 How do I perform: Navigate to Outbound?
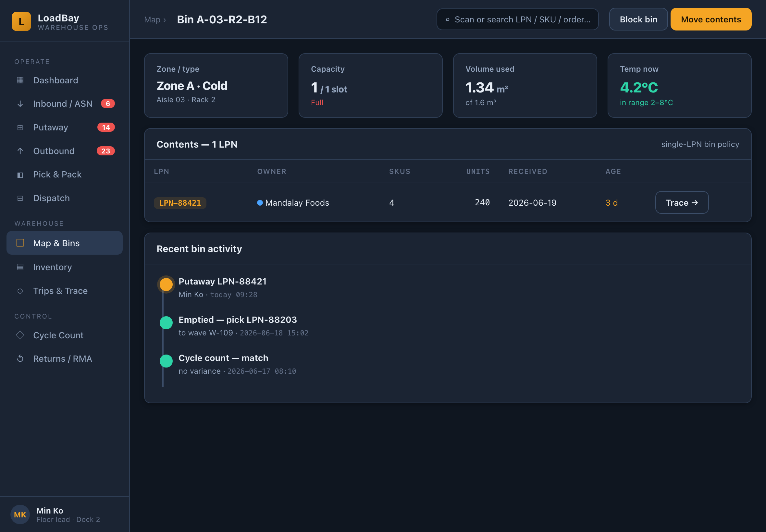click(x=65, y=151)
